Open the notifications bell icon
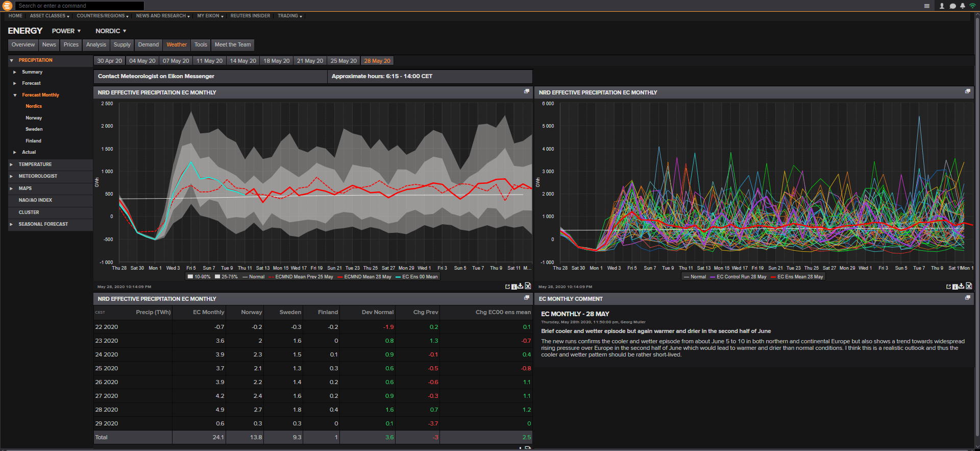 (x=963, y=6)
